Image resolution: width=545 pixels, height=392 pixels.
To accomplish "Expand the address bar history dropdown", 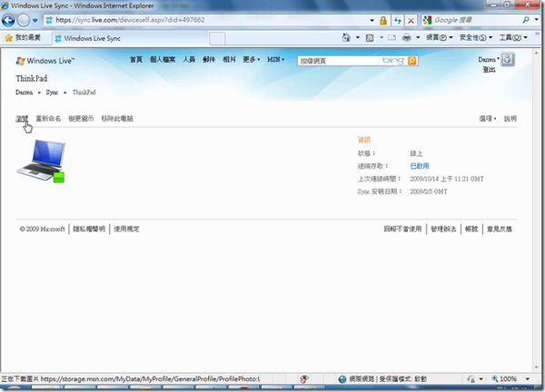I will click(x=372, y=21).
